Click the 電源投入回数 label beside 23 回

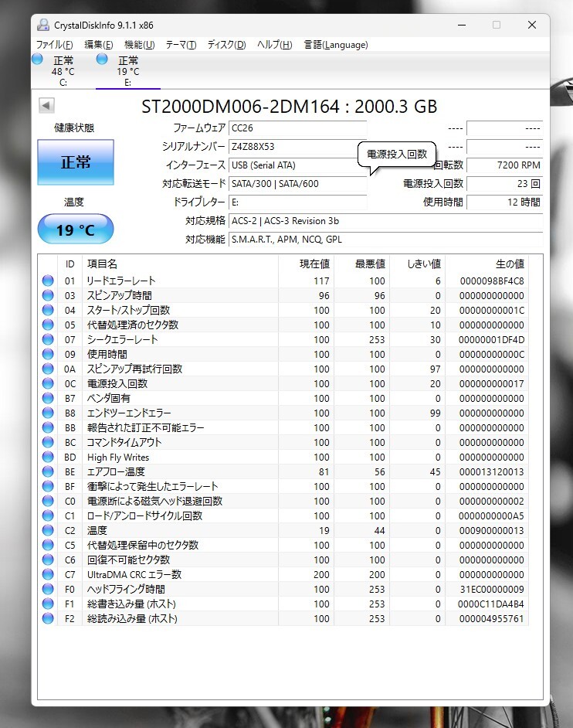pos(433,184)
